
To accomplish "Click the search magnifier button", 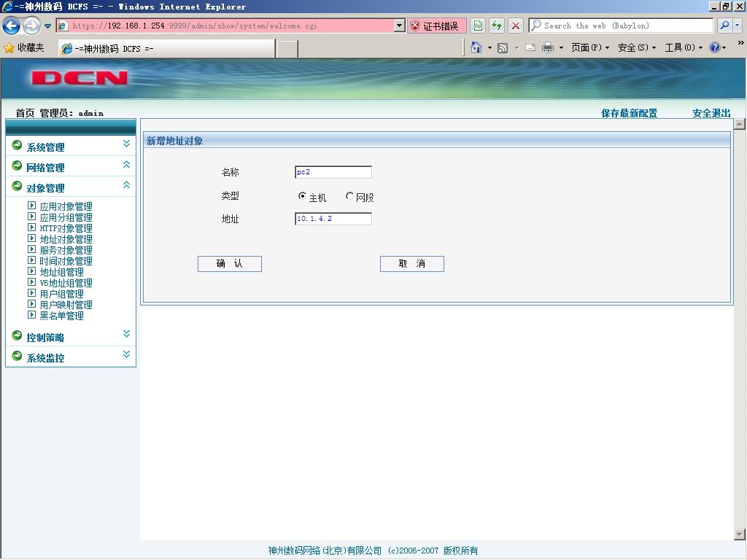I will point(724,26).
